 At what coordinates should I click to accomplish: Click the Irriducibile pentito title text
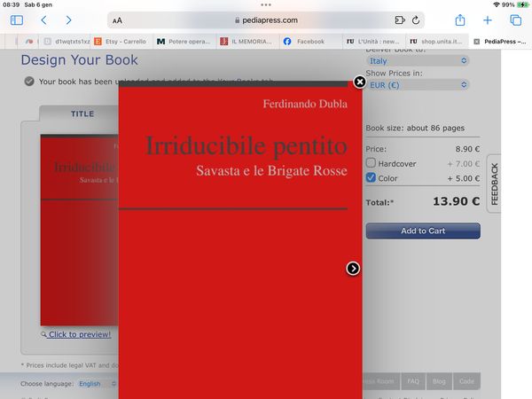[246, 146]
